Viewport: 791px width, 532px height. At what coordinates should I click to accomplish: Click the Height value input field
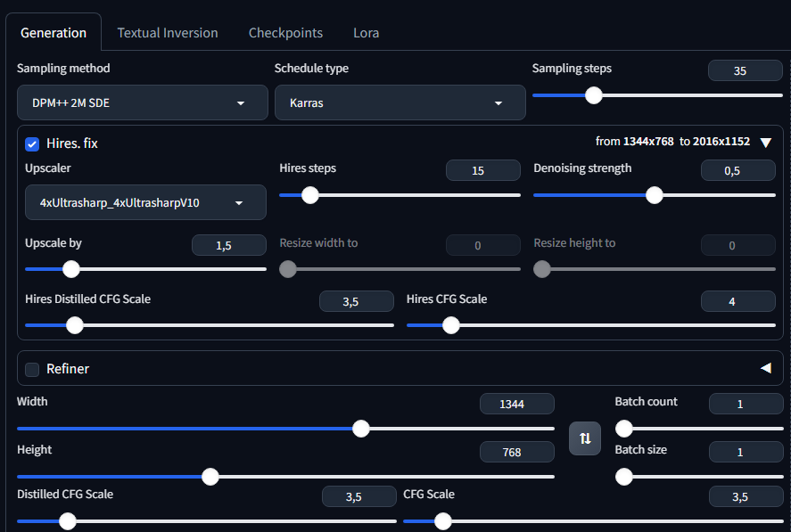click(x=516, y=452)
